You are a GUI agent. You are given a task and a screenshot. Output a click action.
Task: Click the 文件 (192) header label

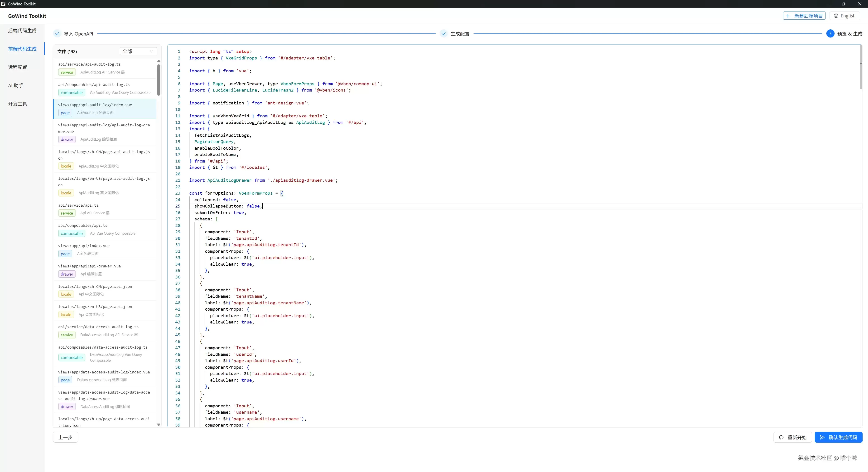pyautogui.click(x=67, y=52)
